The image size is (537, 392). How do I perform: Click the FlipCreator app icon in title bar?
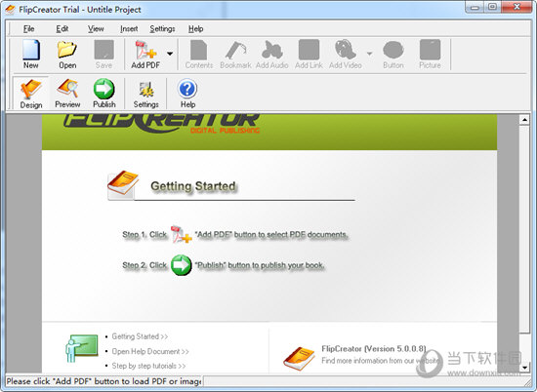tap(10, 9)
